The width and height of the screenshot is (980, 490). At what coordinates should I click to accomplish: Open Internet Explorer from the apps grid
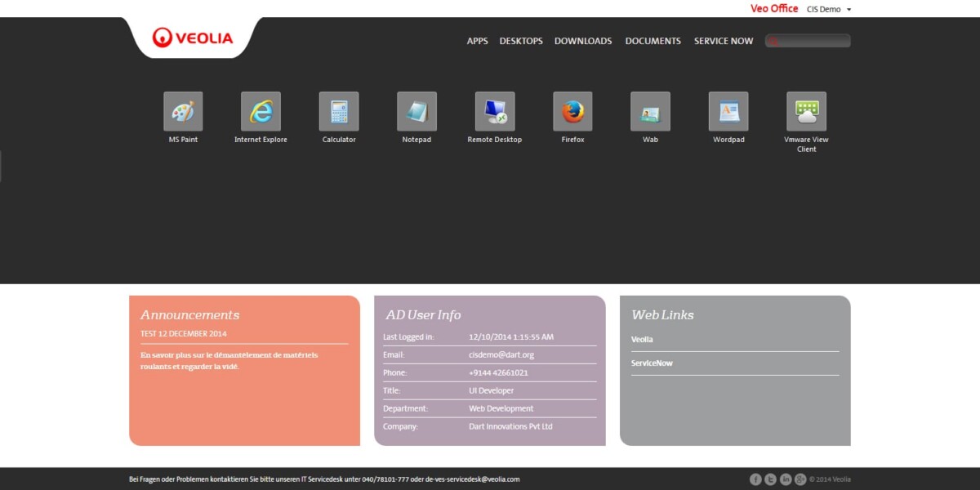(x=261, y=112)
